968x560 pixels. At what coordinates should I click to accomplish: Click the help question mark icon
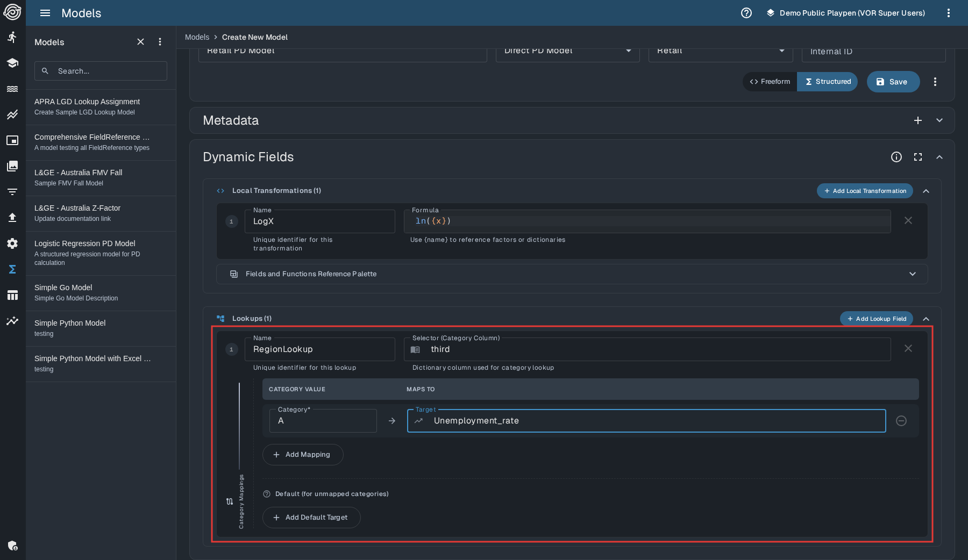click(746, 13)
